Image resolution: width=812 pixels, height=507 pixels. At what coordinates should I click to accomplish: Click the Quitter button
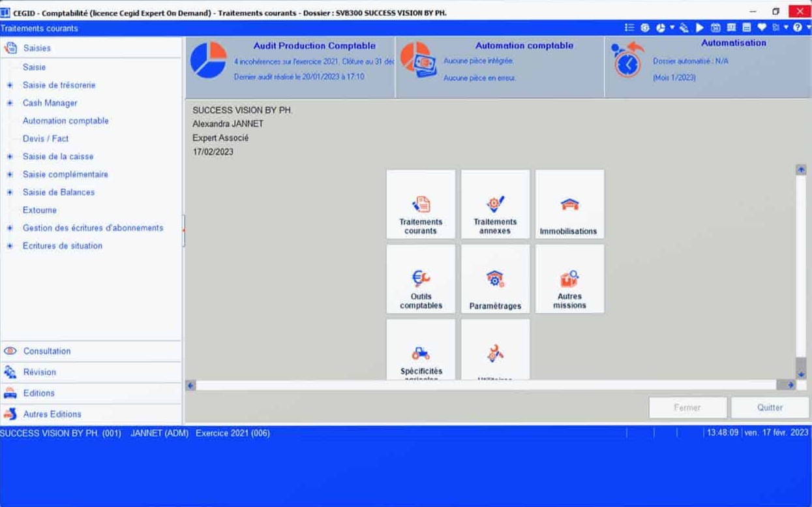(770, 407)
